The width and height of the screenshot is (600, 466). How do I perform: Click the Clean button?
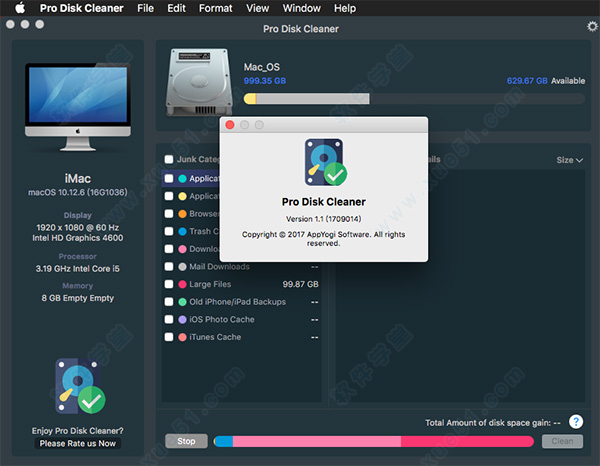[562, 442]
